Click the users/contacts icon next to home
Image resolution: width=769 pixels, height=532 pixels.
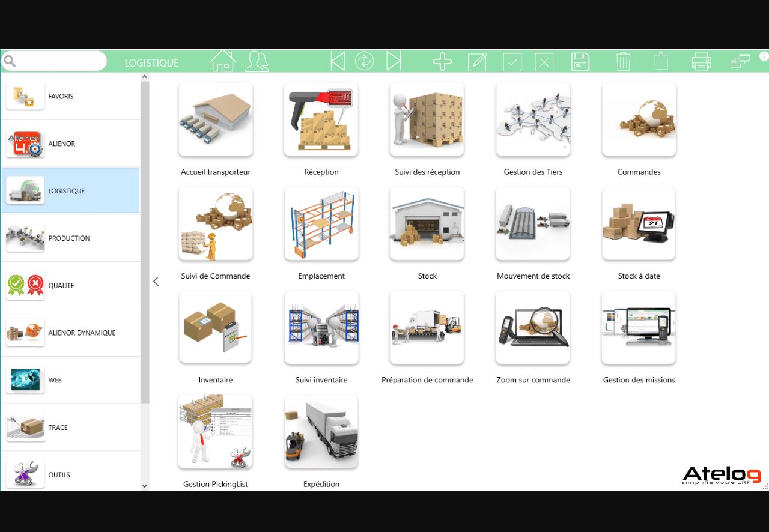(x=257, y=60)
